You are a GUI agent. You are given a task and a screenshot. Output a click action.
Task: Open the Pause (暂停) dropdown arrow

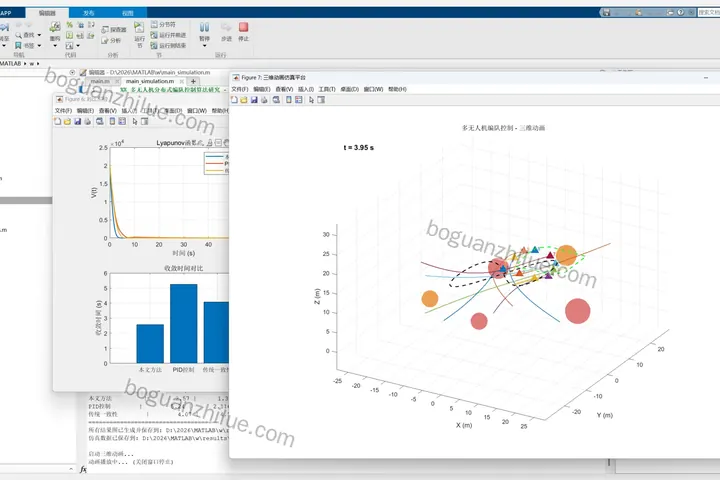coord(204,45)
